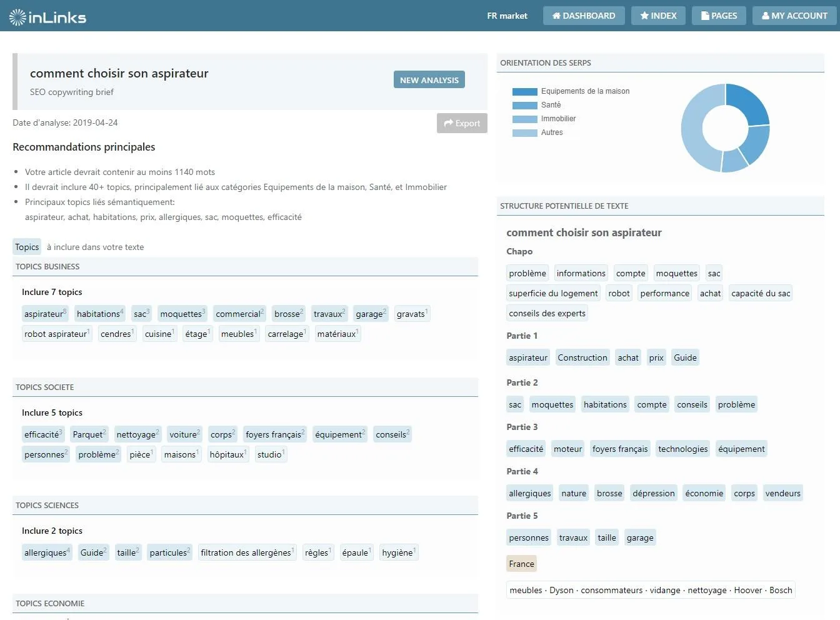This screenshot has height=620, width=840.
Task: Click the Immobilier legend swatch
Action: pos(524,119)
